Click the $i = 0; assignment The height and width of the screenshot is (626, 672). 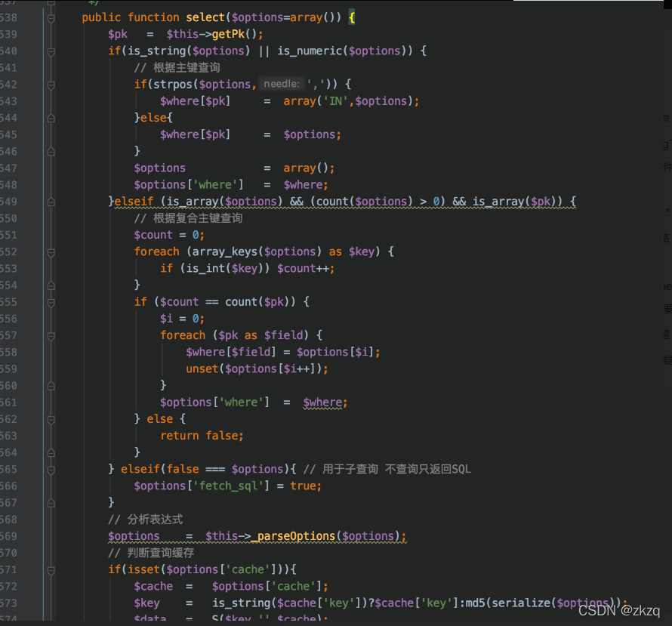pos(182,319)
